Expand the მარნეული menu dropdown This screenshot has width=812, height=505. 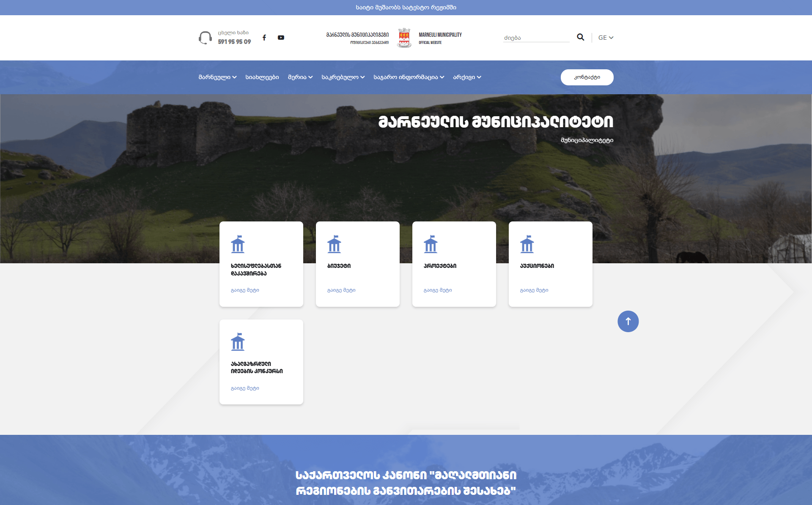(x=217, y=77)
